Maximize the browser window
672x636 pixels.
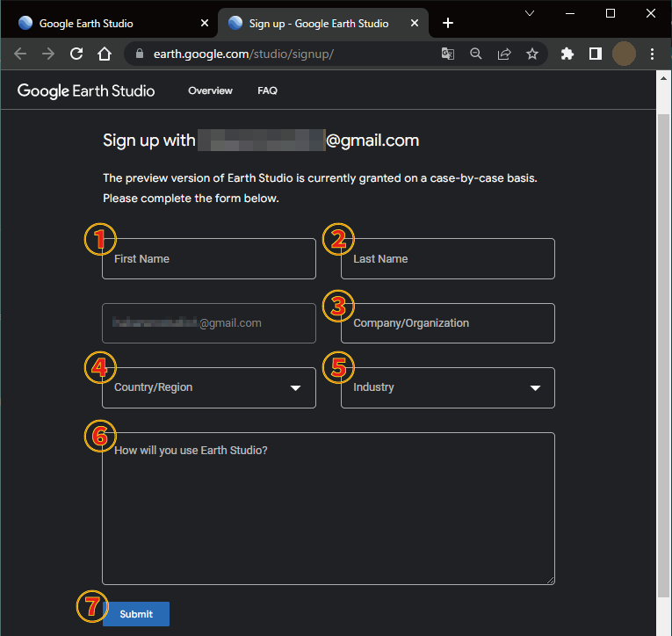point(611,13)
